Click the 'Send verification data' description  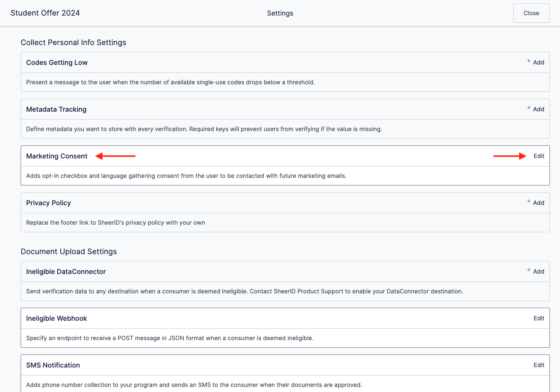click(x=244, y=291)
